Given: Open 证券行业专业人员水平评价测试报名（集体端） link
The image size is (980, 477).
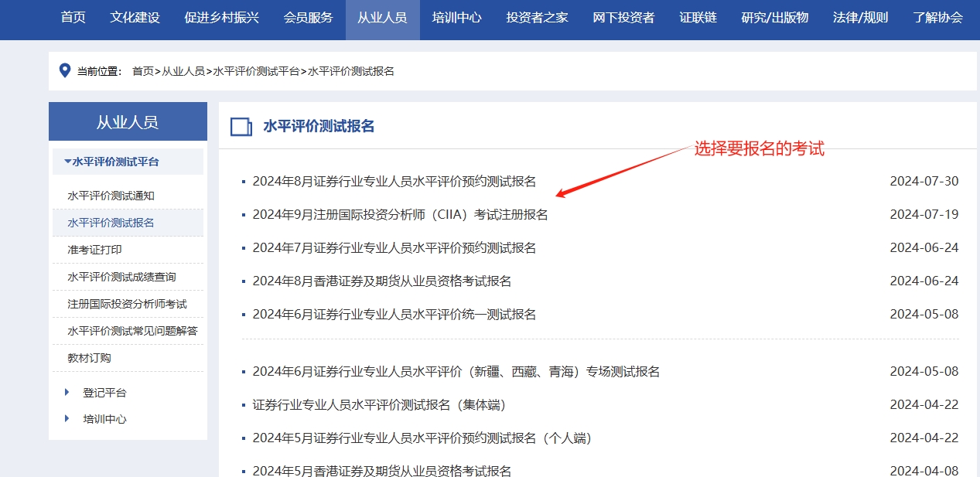Looking at the screenshot, I should coord(378,405).
